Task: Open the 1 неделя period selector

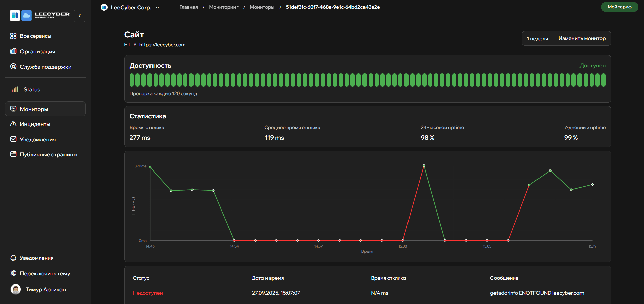Action: point(537,39)
